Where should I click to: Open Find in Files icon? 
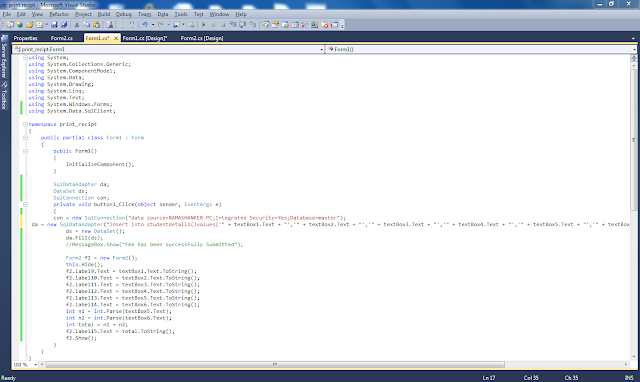pos(110,24)
